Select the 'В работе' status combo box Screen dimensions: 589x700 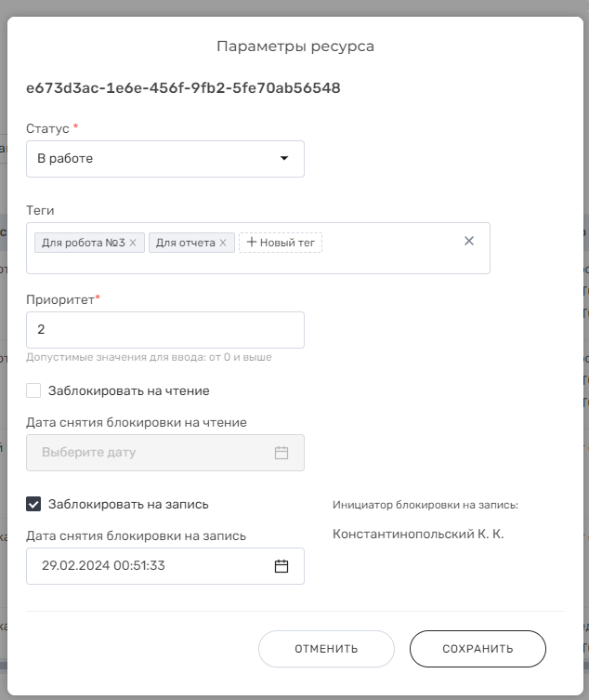click(x=165, y=159)
